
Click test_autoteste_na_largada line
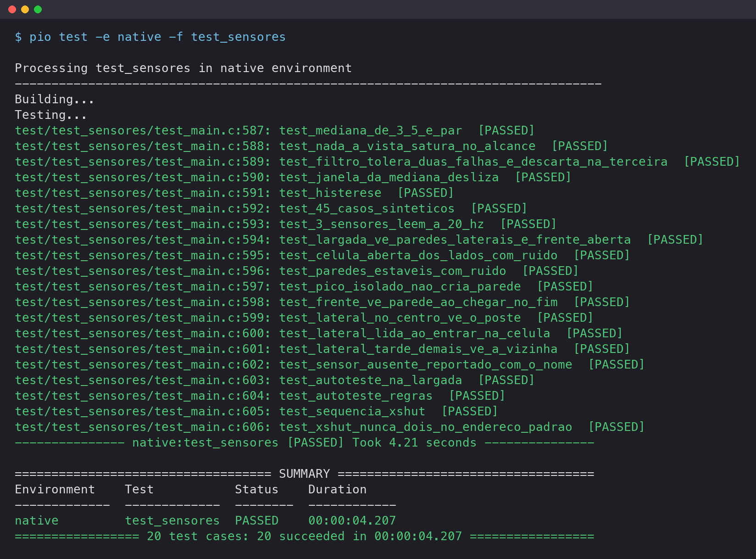click(275, 380)
